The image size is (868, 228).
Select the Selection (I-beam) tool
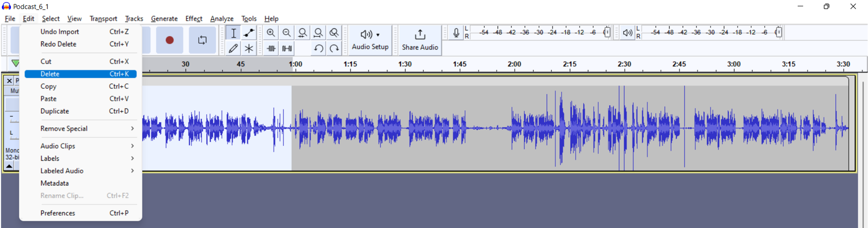tap(233, 33)
